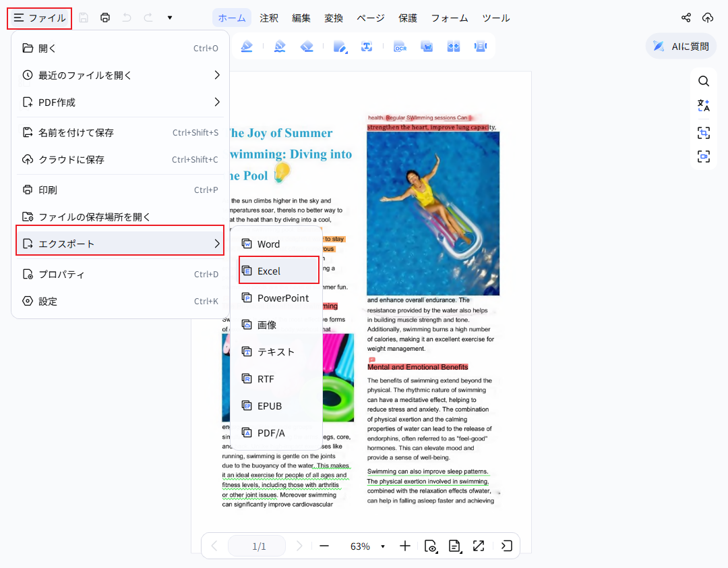Switch to the 編集 tab
Image resolution: width=728 pixels, height=568 pixels.
pos(301,18)
